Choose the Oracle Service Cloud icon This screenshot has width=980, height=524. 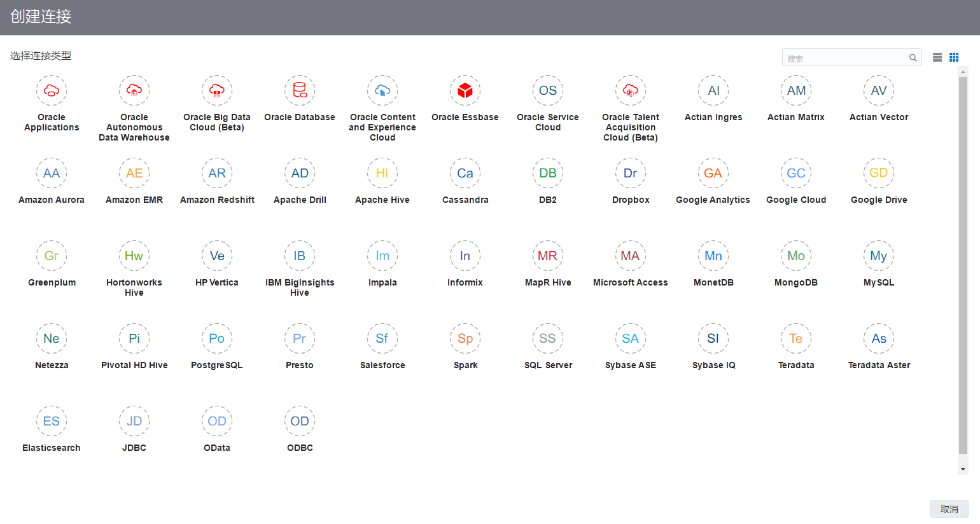point(548,90)
